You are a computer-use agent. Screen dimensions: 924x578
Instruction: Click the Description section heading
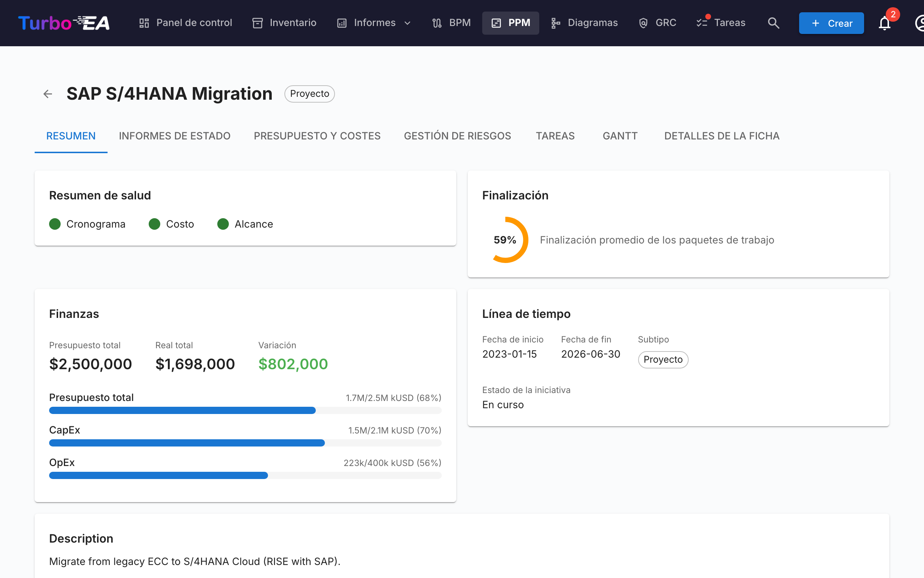[x=81, y=539]
